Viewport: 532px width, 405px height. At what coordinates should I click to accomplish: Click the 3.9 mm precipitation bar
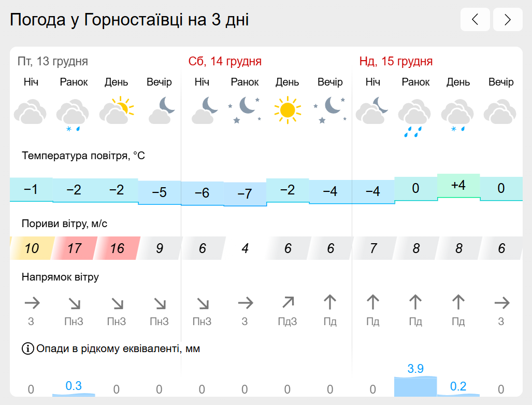coord(415,386)
